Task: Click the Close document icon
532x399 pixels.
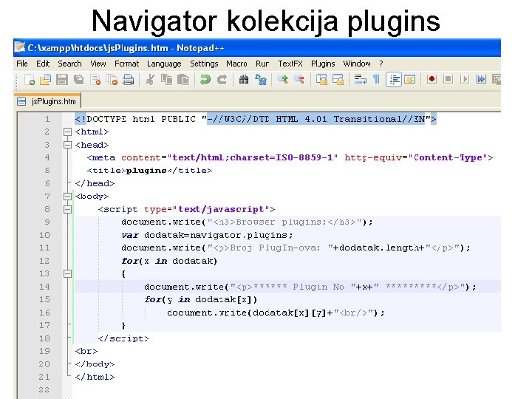Action: [95, 80]
